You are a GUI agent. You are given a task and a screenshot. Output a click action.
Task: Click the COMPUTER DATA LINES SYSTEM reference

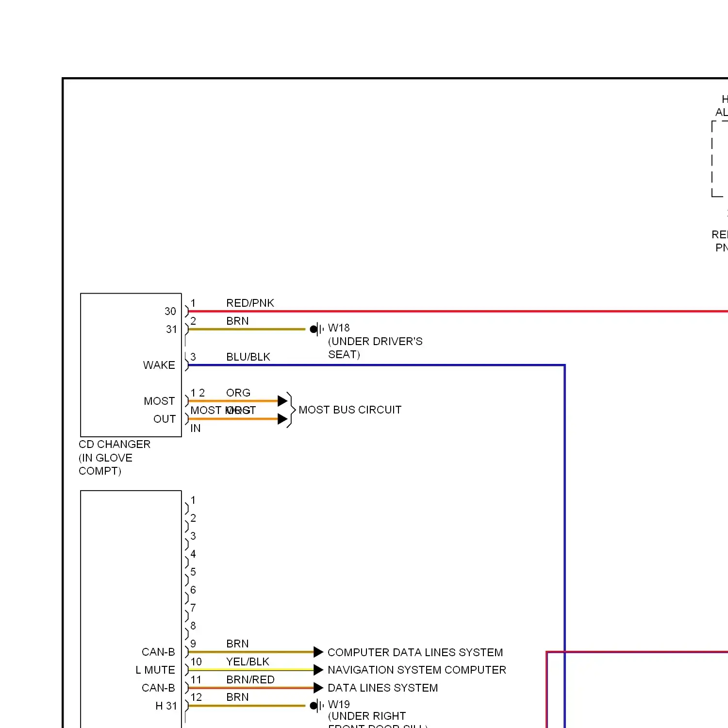[415, 652]
